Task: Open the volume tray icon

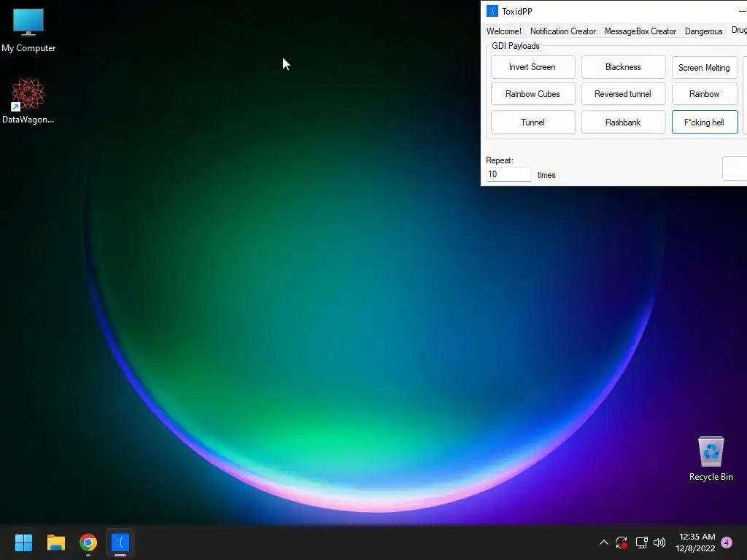Action: coord(659,542)
